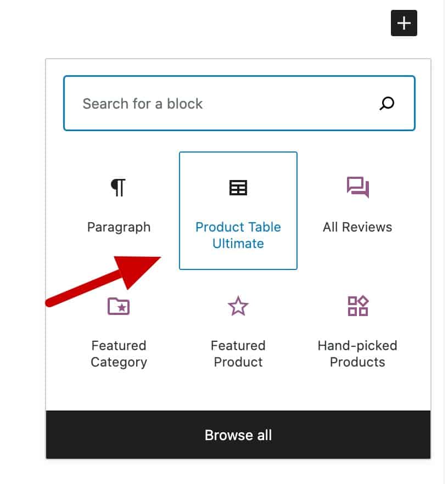Add the Featured Product block label
This screenshot has height=484, width=448.
point(238,354)
